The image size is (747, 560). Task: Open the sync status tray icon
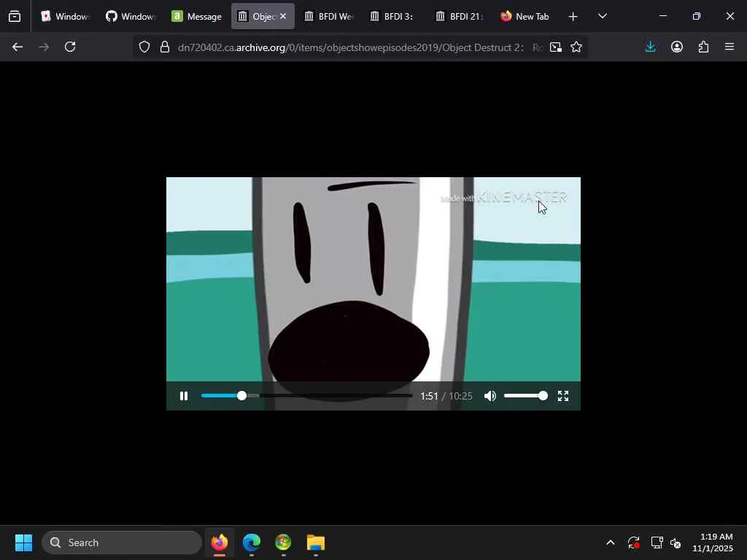(x=634, y=542)
